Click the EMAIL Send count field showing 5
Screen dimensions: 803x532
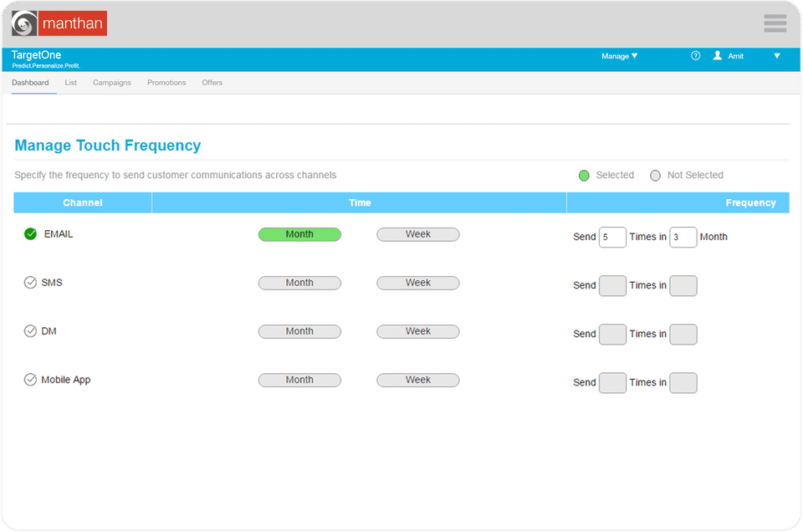point(612,237)
